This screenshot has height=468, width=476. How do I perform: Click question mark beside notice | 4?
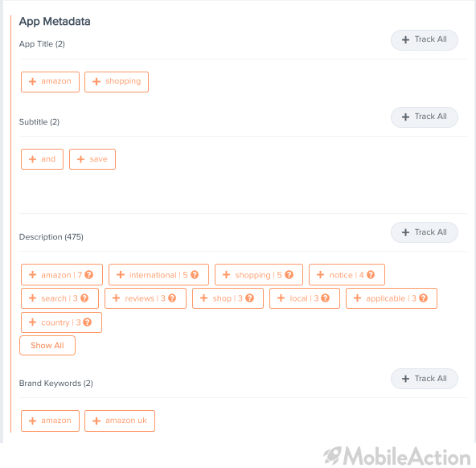point(371,275)
